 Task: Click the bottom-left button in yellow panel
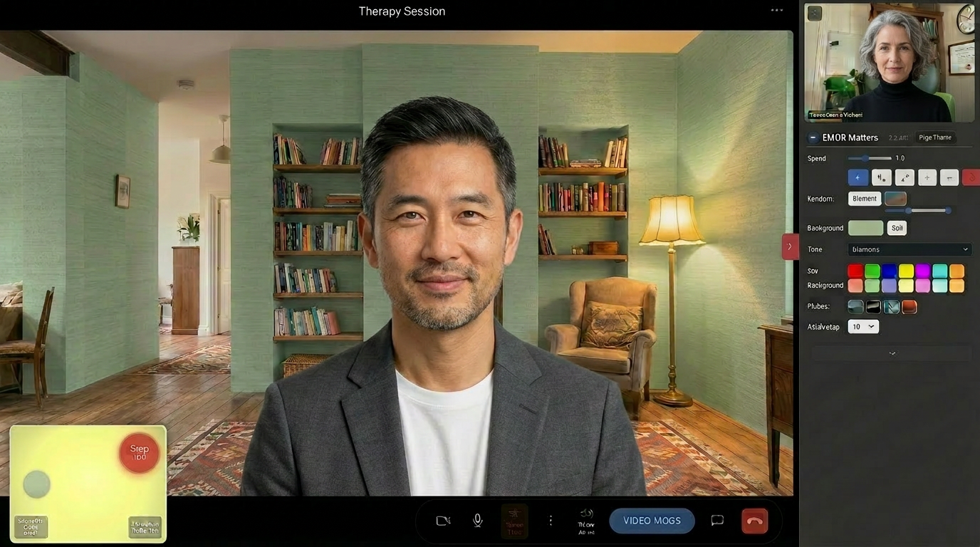(31, 526)
